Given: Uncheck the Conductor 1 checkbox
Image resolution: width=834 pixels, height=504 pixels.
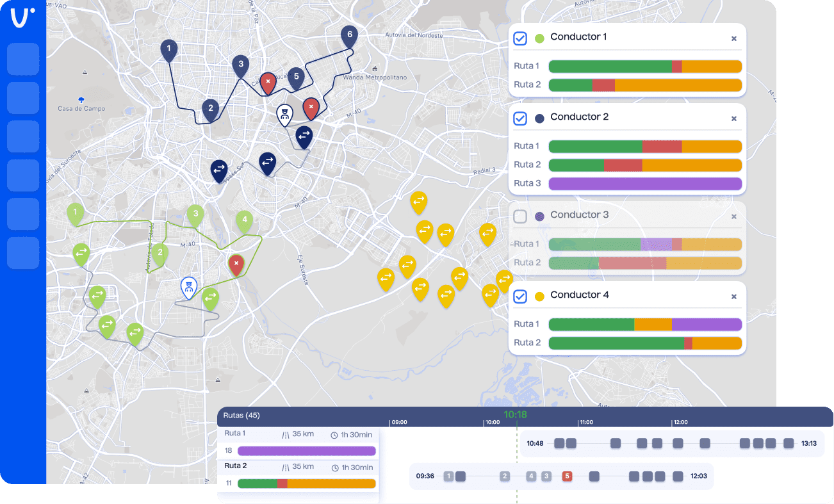Looking at the screenshot, I should [x=520, y=38].
